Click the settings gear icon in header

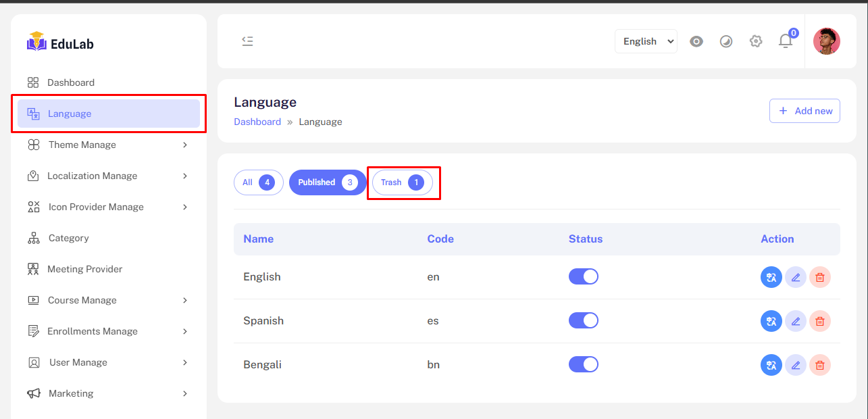click(756, 41)
